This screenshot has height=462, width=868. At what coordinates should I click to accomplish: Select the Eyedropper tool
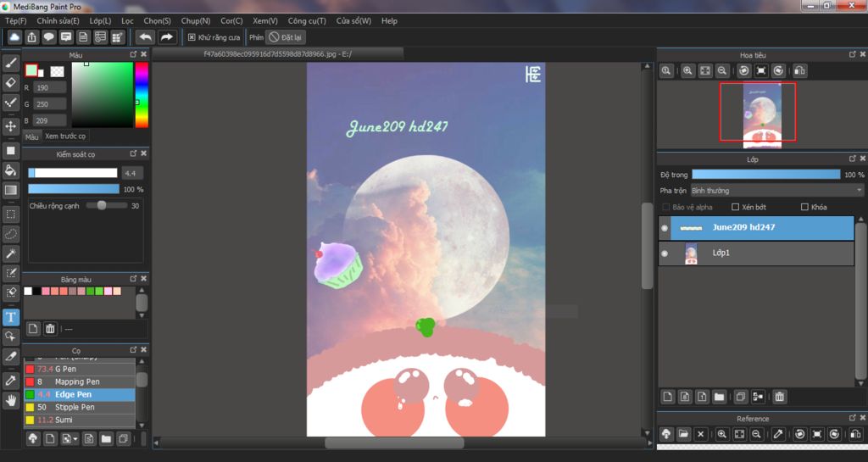click(10, 380)
